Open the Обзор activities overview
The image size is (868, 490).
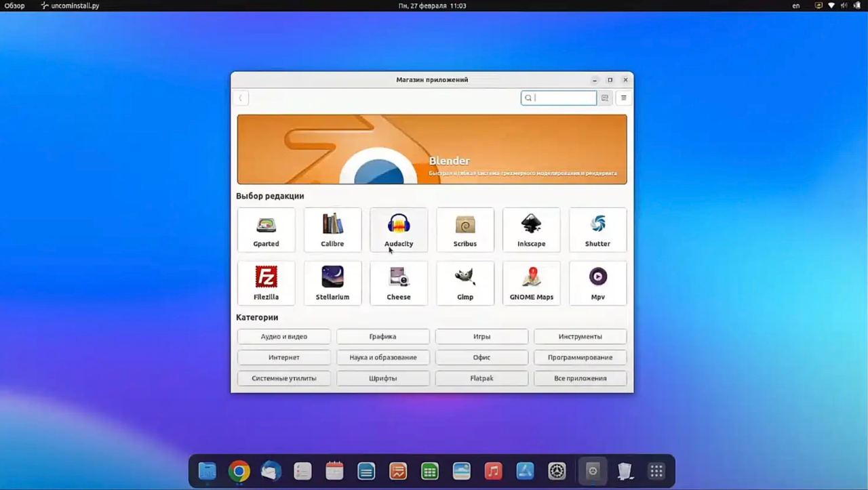click(x=15, y=5)
